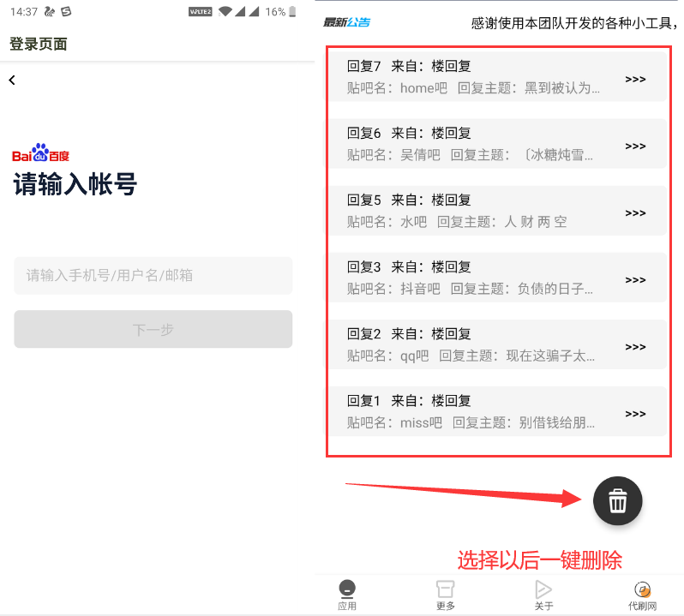Open the 代刷网 tab icon

(x=642, y=590)
